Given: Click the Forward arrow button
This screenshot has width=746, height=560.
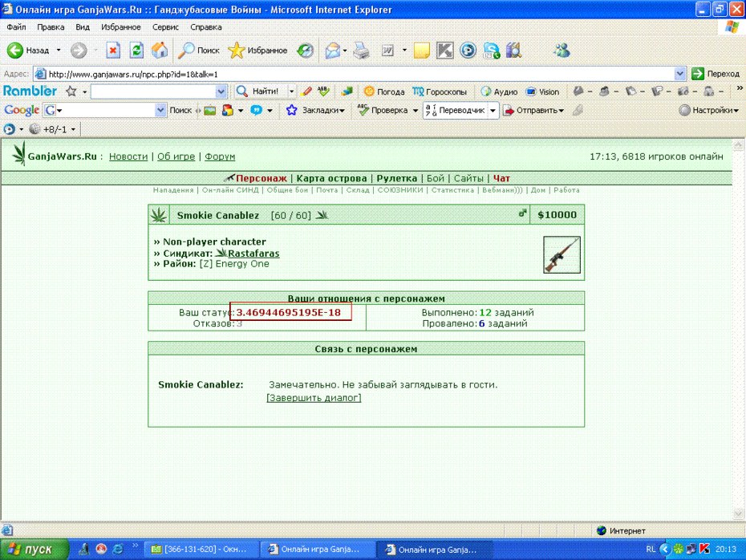Looking at the screenshot, I should click(x=79, y=51).
